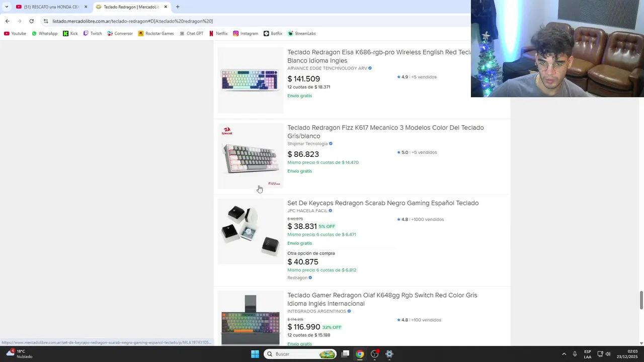Close the Teclado Redragon tab
The height and width of the screenshot is (362, 644).
pos(166,7)
